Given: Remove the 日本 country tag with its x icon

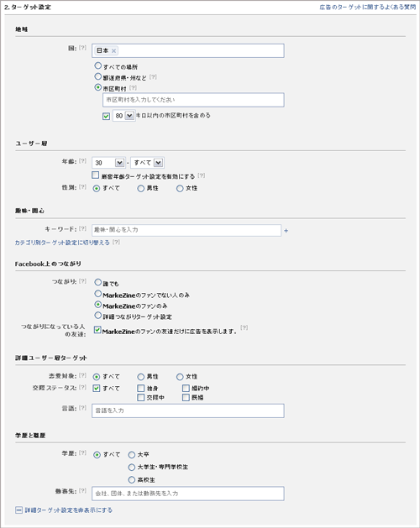Looking at the screenshot, I should [114, 51].
